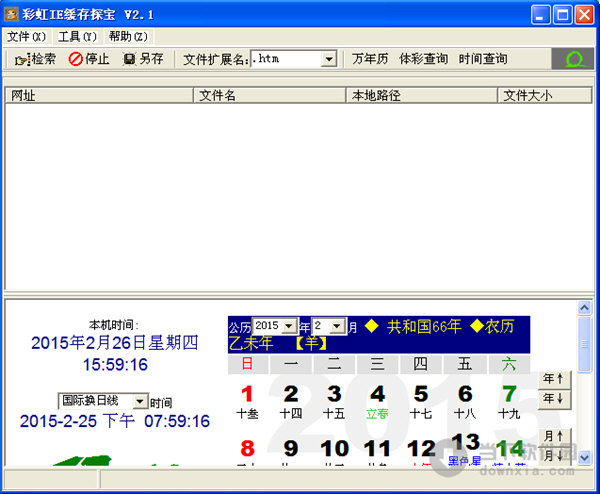Open the calendar month dropdown
This screenshot has height=494, width=600.
[338, 326]
